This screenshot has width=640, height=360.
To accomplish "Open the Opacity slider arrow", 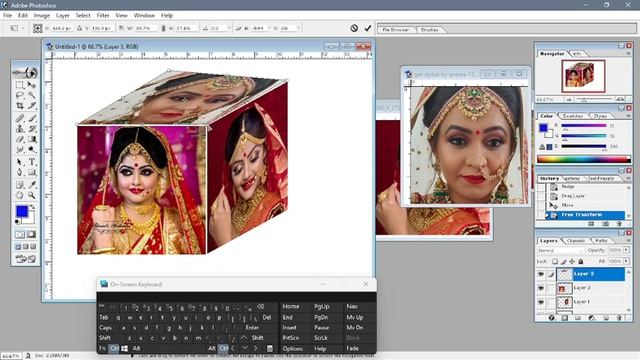I will [627, 250].
